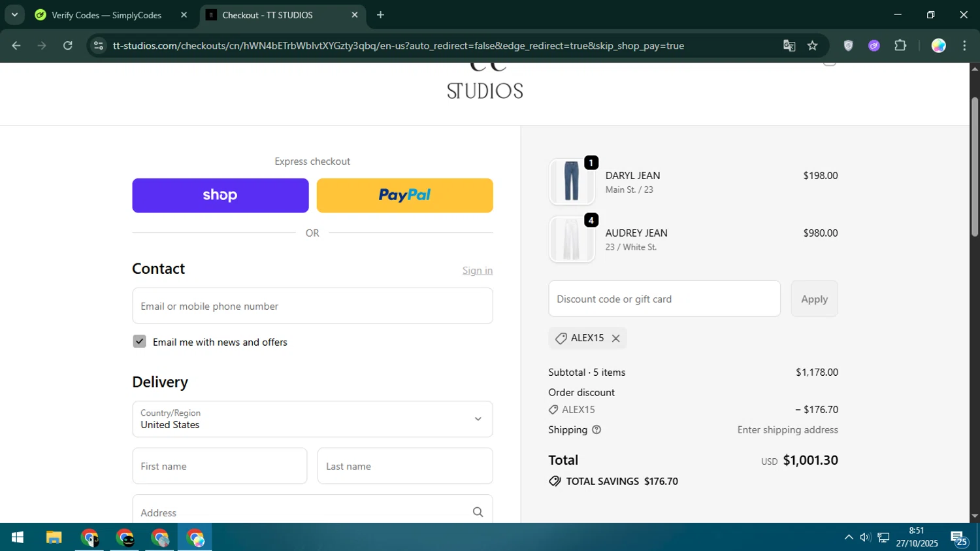
Task: Click the AUDREY JEAN product name
Action: pyautogui.click(x=636, y=233)
